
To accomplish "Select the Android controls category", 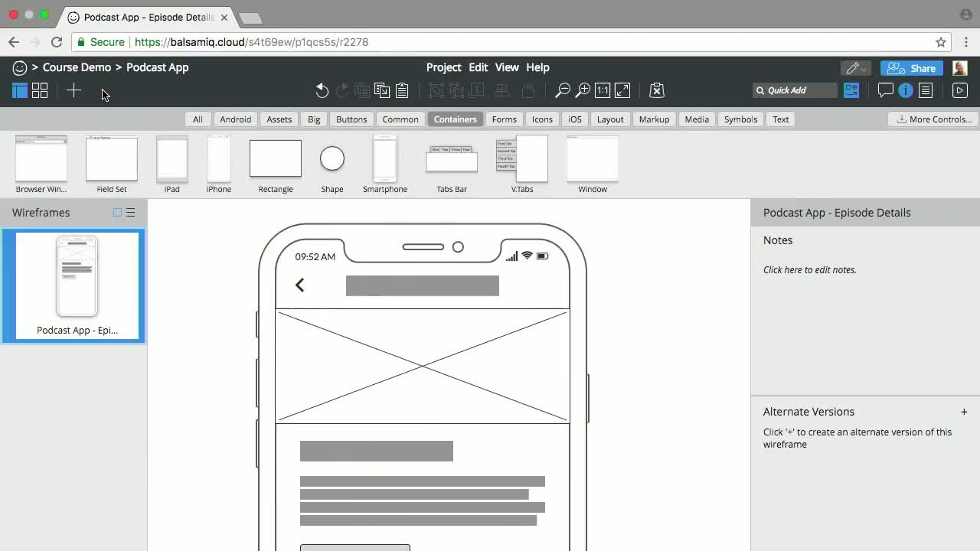I will click(235, 119).
